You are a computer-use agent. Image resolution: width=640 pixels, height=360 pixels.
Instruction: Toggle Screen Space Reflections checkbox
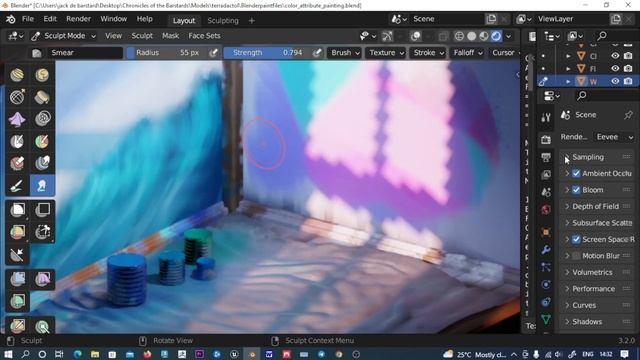pyautogui.click(x=576, y=239)
